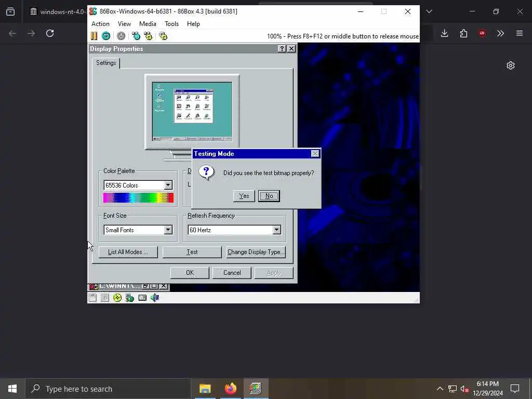532x399 pixels.
Task: Maximize the minimized C:\WINNT window
Action: pos(154,286)
